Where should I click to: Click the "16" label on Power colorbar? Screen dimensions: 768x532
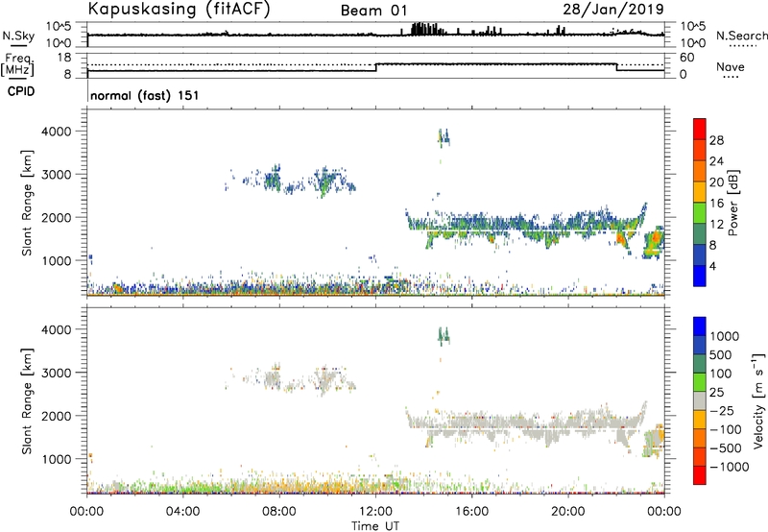716,204
